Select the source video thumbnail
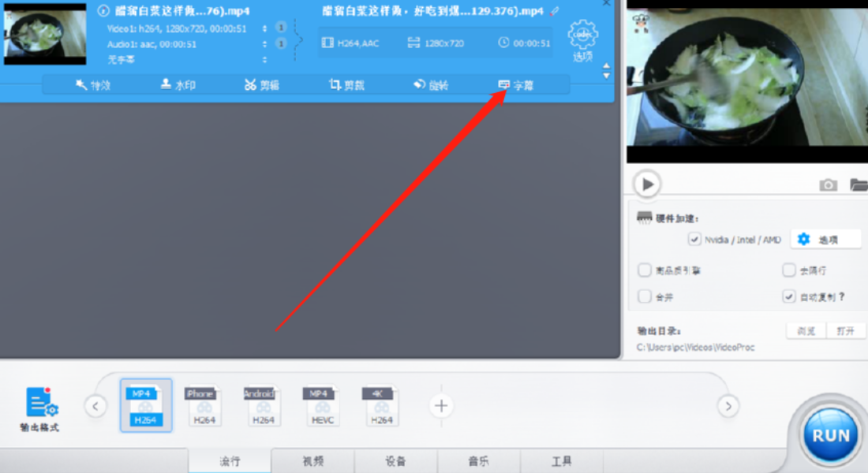 [x=45, y=34]
